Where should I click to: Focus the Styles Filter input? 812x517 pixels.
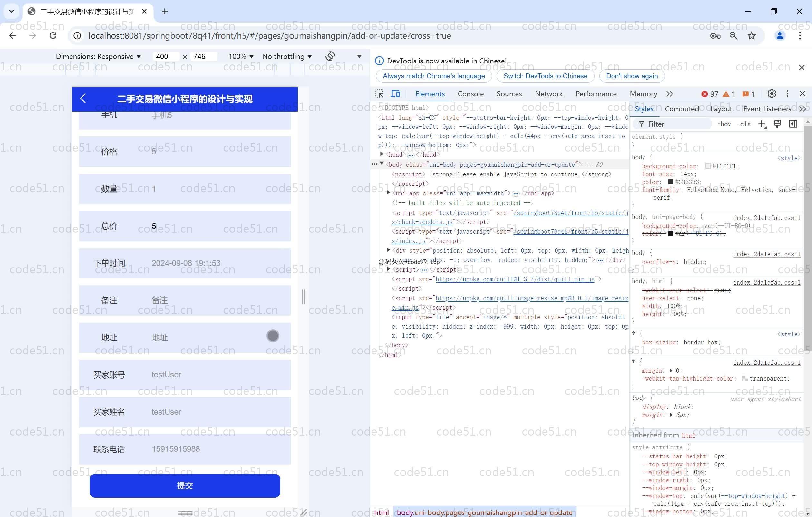click(673, 124)
